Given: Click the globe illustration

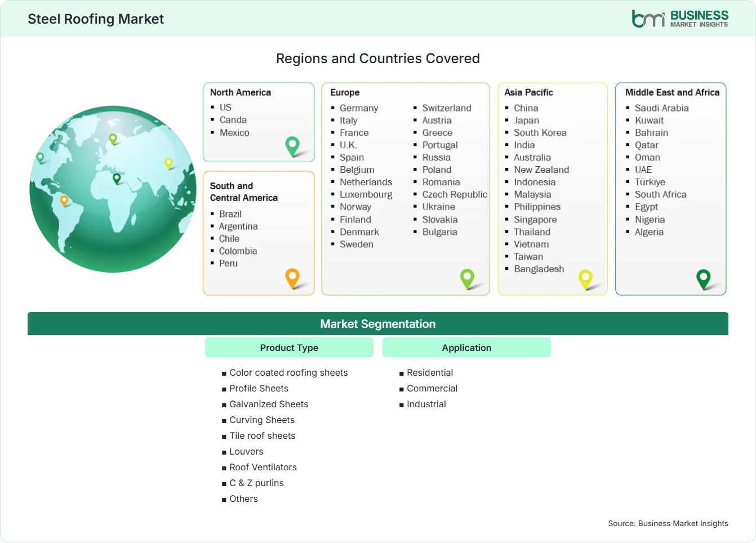Looking at the screenshot, I should click(x=113, y=189).
